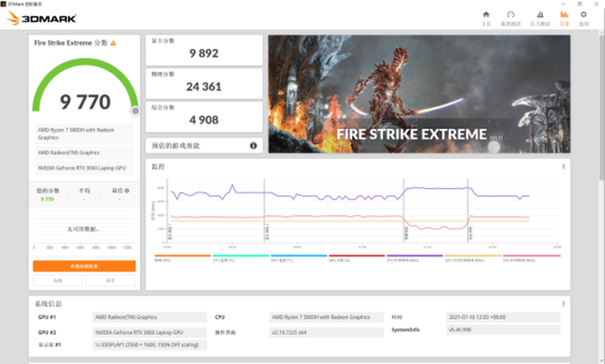Viewport: 605px width, 364px height.
Task: Click the combined score value 4 908
Action: click(x=204, y=120)
